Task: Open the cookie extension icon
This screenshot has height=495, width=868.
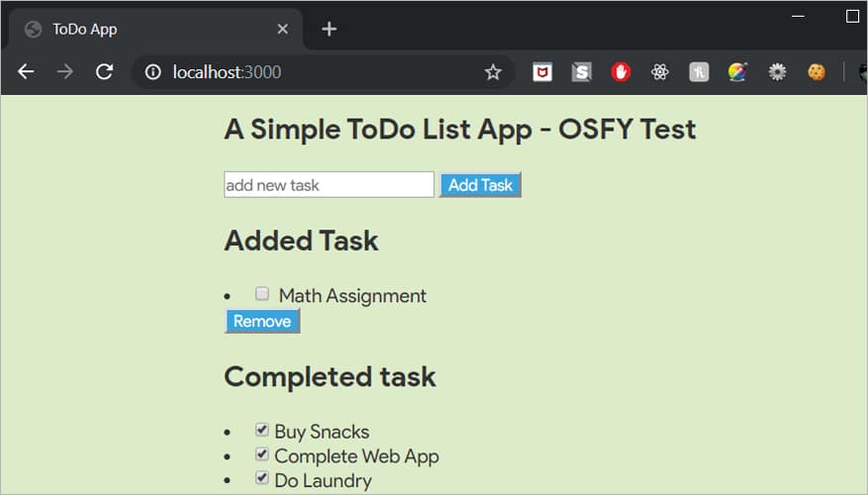Action: (817, 72)
